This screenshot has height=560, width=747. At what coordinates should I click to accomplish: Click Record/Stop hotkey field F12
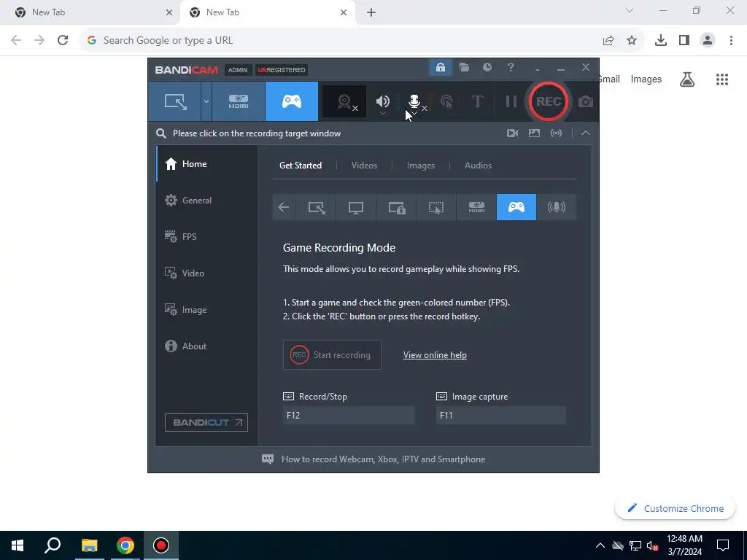[x=348, y=415]
